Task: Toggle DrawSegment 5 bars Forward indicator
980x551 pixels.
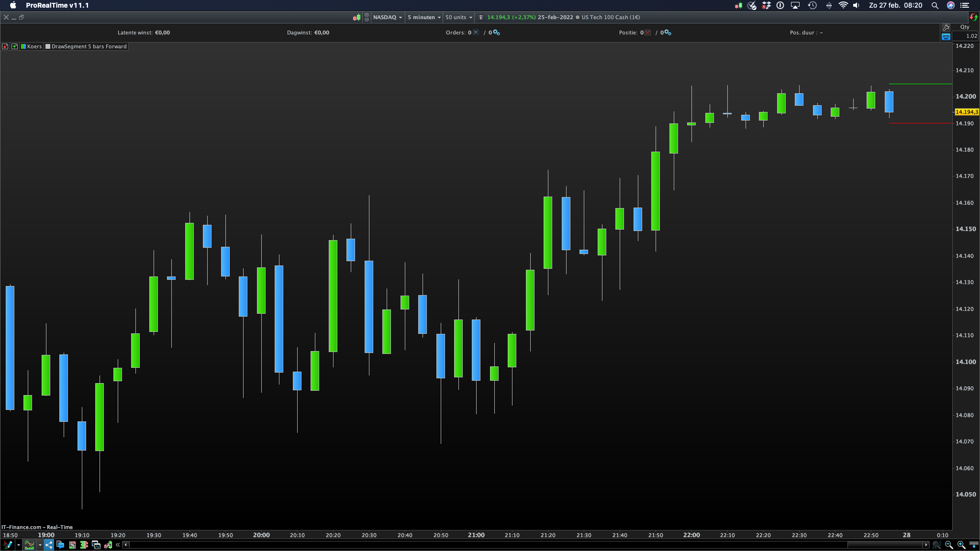Action: [86, 46]
